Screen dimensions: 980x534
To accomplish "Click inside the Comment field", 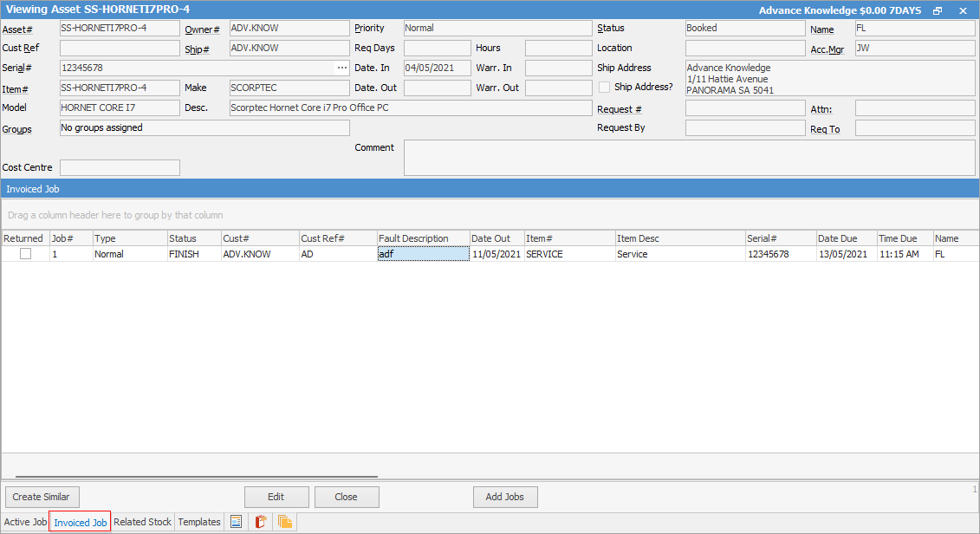I will [x=689, y=156].
